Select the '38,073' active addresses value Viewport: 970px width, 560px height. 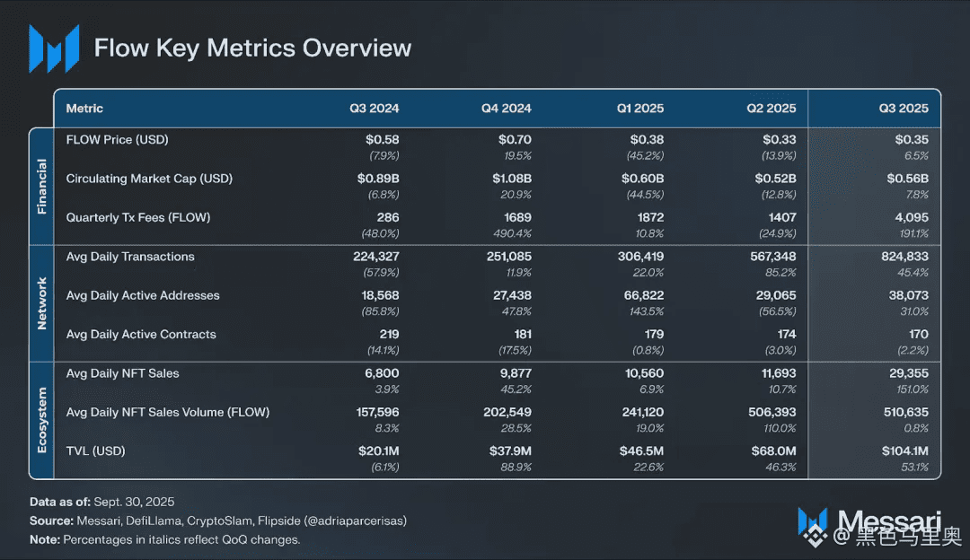(x=909, y=295)
